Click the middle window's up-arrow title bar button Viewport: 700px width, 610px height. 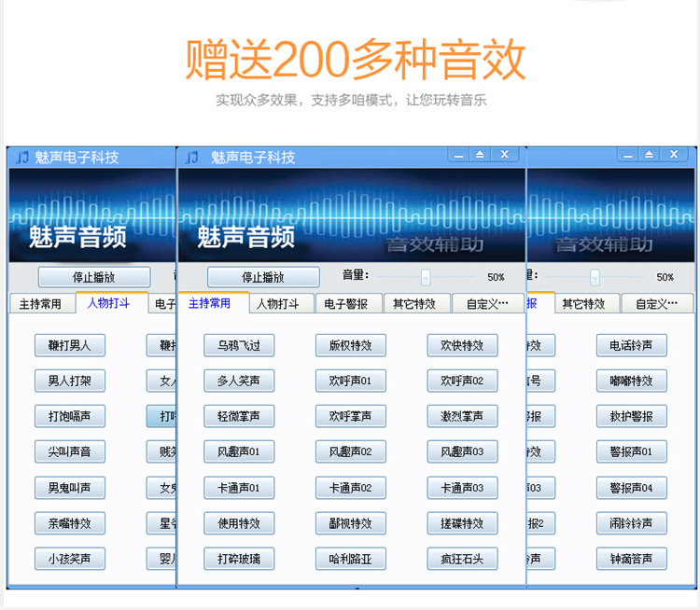tap(480, 155)
